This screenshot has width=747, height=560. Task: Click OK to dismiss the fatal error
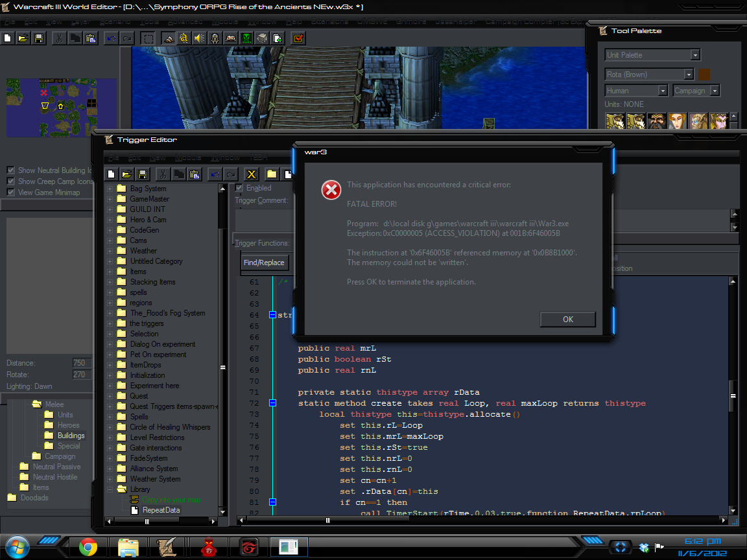click(x=568, y=319)
